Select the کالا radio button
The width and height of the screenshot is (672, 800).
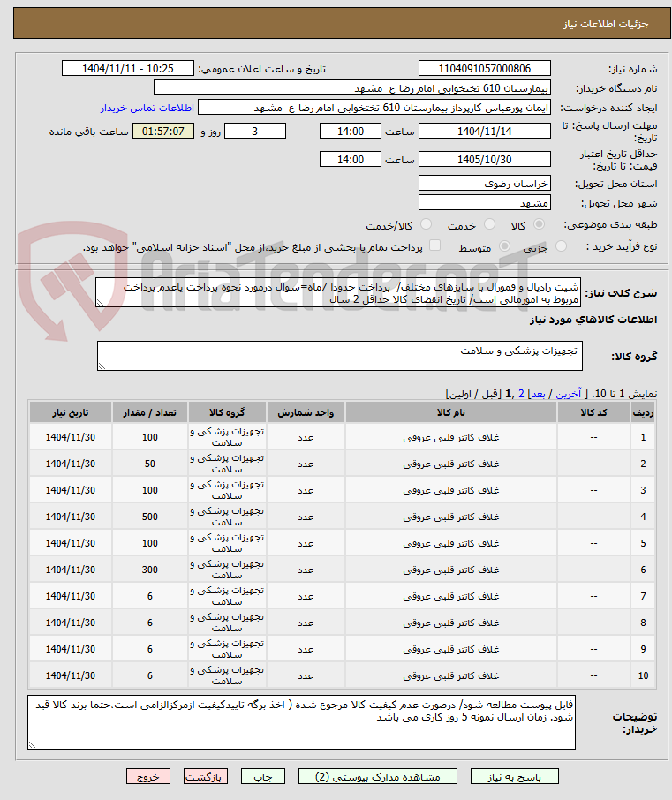pos(539,224)
